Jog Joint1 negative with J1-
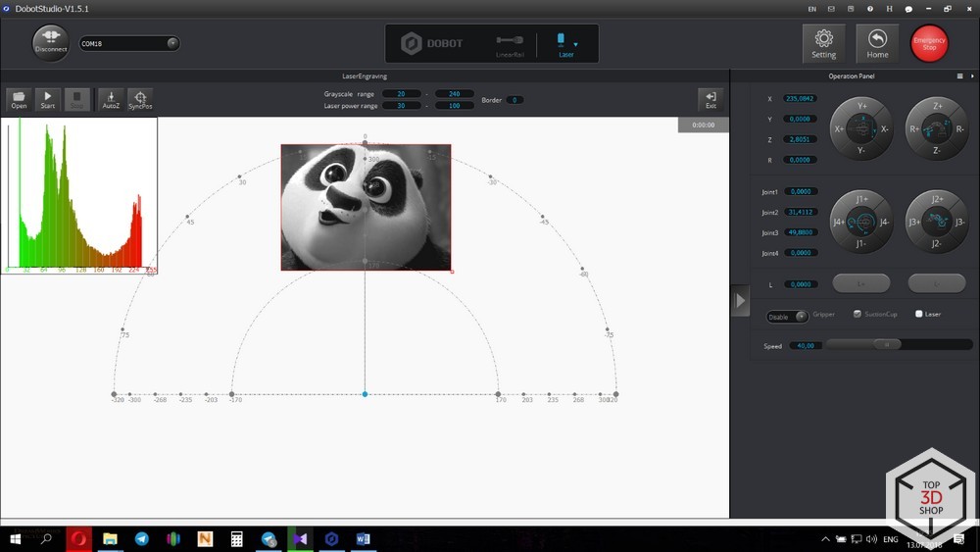The image size is (980, 552). coord(860,244)
